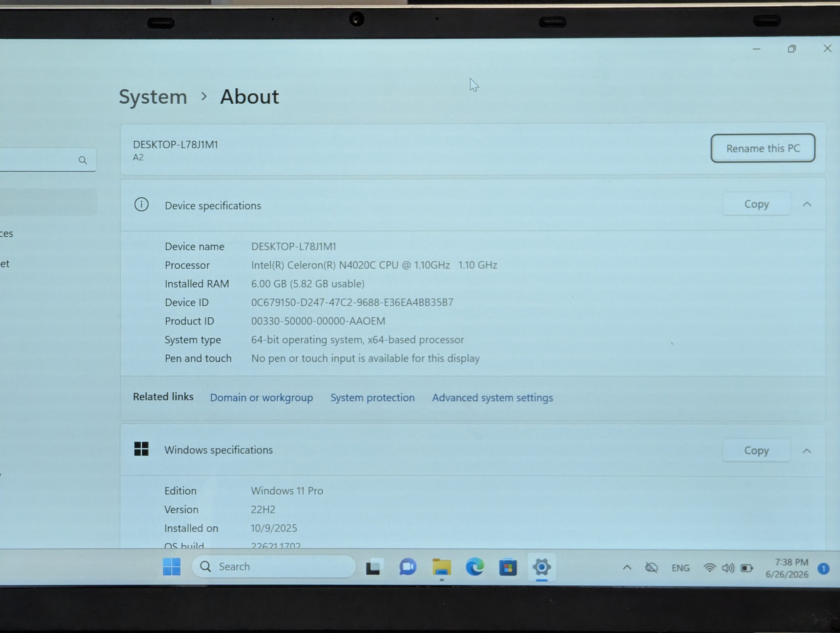Click the volume speaker tray icon
The width and height of the screenshot is (840, 633).
click(728, 568)
